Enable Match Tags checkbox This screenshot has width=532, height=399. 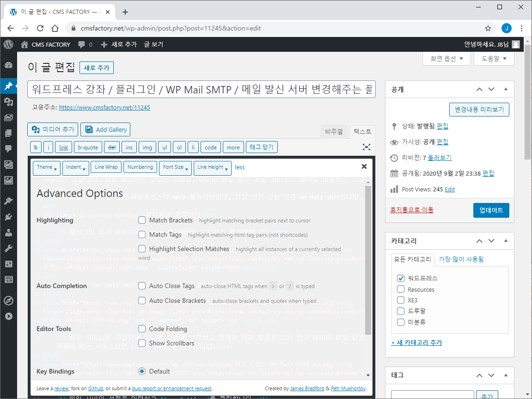click(142, 234)
